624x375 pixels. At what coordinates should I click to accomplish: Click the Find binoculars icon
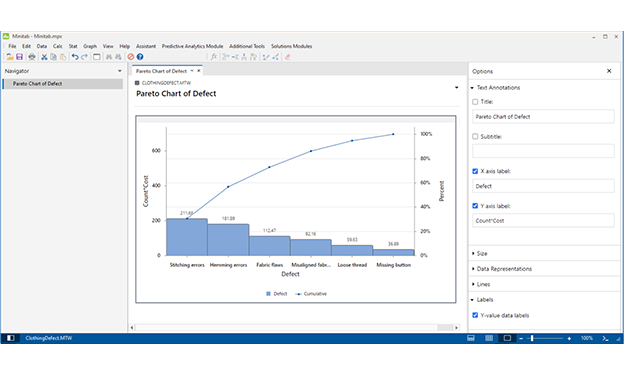(x=109, y=57)
